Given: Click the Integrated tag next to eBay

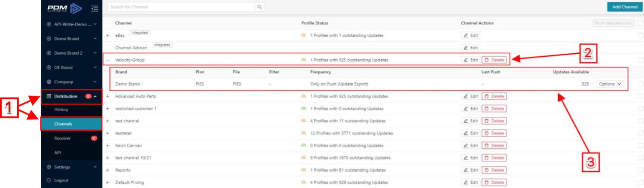Looking at the screenshot, I should point(140,32).
